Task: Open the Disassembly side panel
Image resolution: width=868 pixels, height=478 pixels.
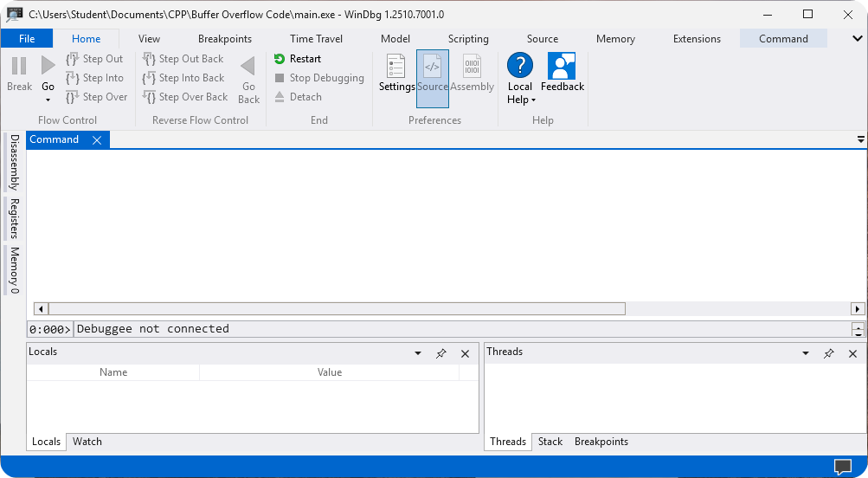Action: (14, 162)
